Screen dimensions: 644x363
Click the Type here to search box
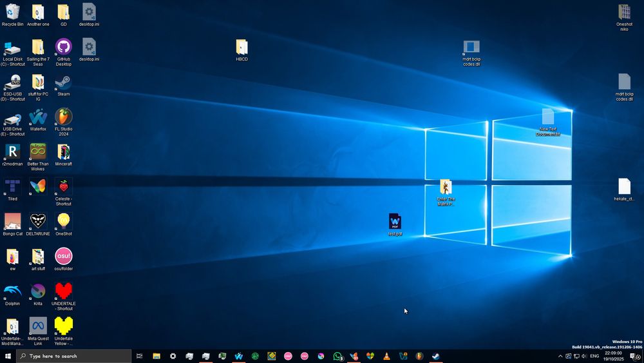74,356
